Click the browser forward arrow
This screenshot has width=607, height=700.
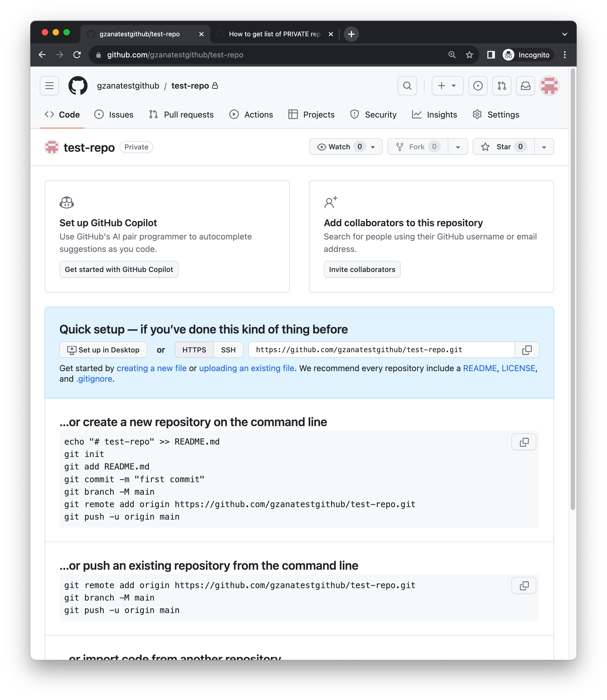(60, 54)
